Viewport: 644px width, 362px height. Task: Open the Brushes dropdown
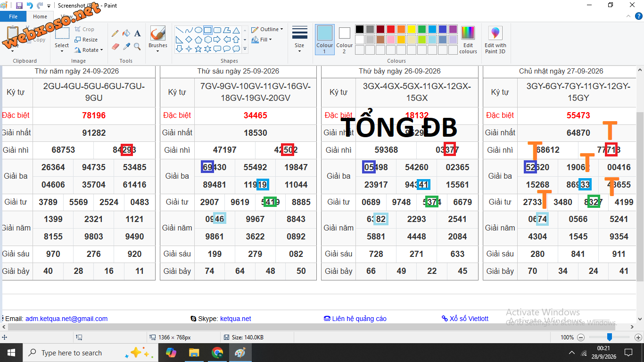pos(158,51)
